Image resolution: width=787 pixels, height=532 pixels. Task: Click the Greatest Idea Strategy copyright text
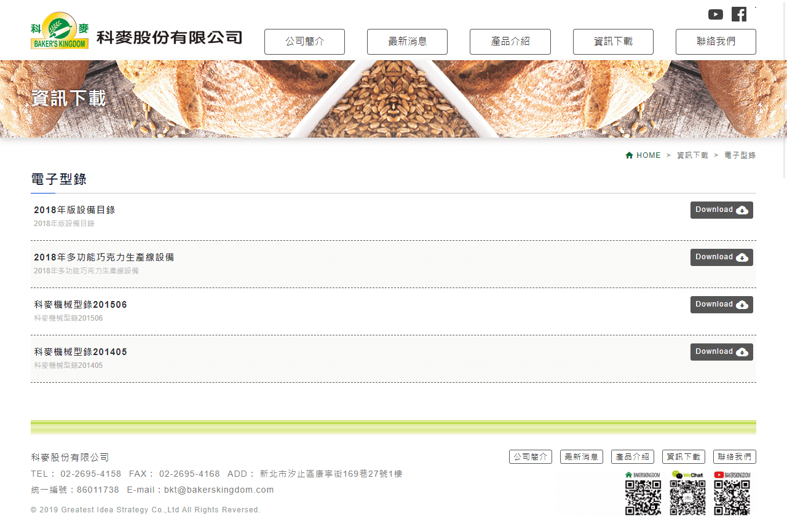click(146, 510)
